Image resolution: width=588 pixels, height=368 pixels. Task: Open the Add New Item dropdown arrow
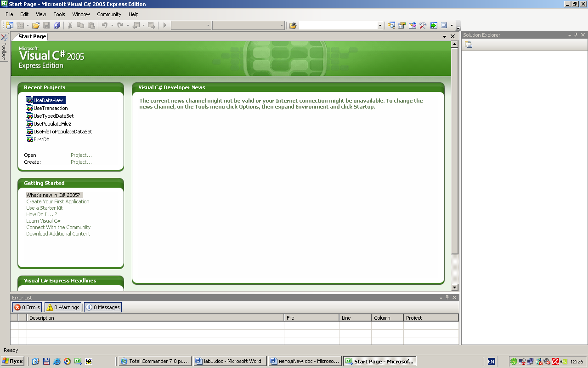(28, 26)
